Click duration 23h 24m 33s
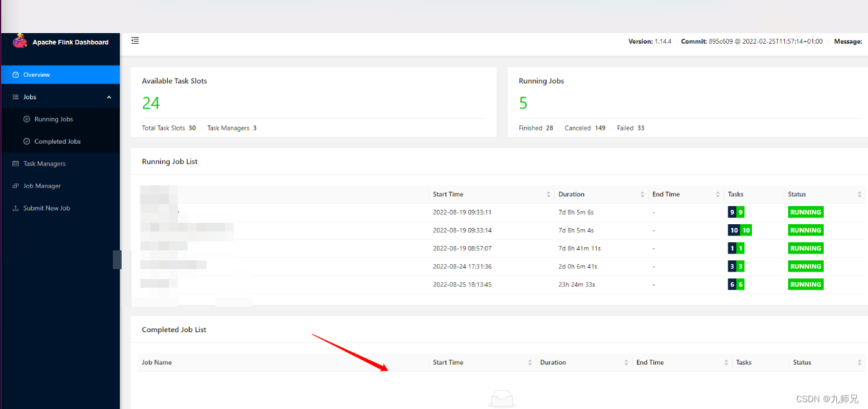Image resolution: width=868 pixels, height=409 pixels. (577, 285)
